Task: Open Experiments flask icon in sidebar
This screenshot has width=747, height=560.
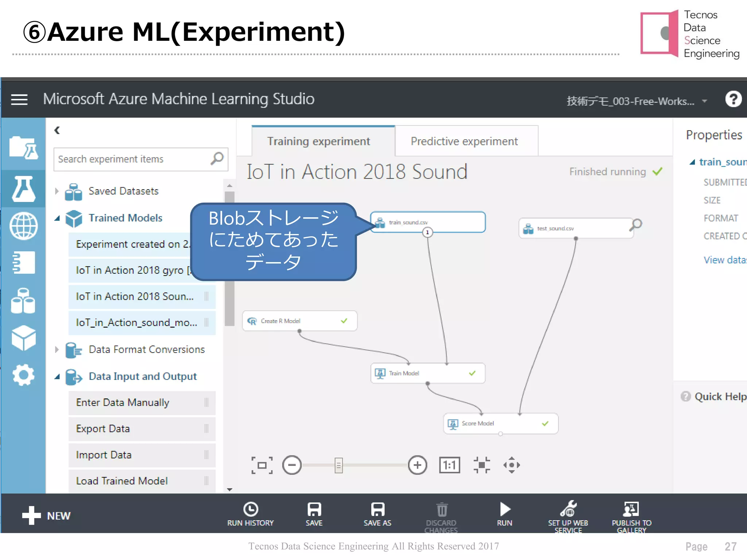Action: [x=23, y=188]
